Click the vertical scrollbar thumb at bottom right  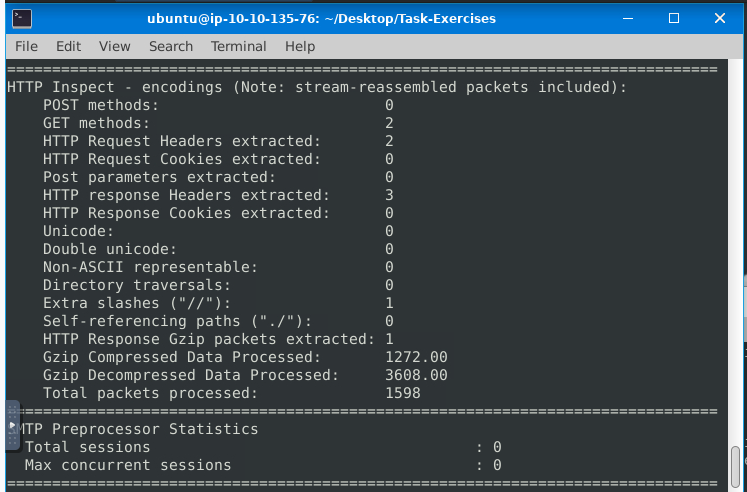click(x=737, y=465)
